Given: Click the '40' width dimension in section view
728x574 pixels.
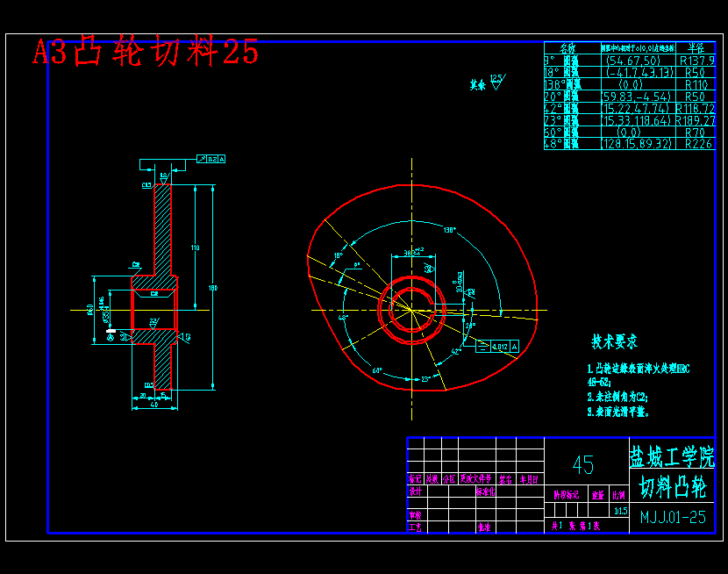Looking at the screenshot, I should tap(154, 405).
